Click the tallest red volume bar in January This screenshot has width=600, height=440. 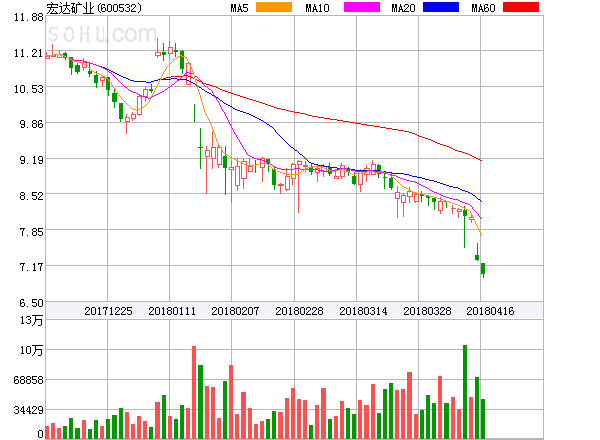pyautogui.click(x=194, y=392)
